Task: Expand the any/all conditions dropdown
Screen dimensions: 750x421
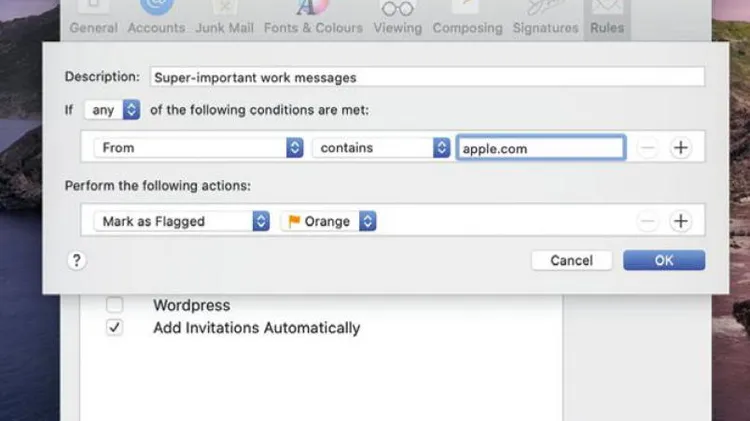Action: (x=113, y=110)
